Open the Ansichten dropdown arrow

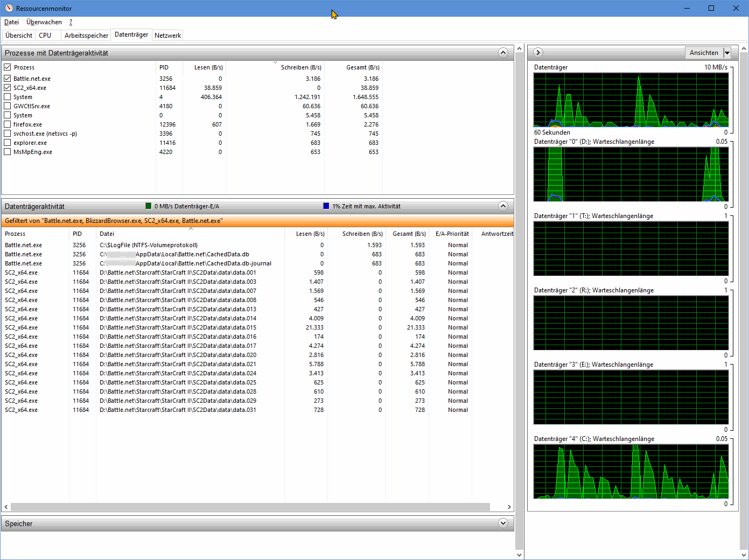tap(727, 53)
